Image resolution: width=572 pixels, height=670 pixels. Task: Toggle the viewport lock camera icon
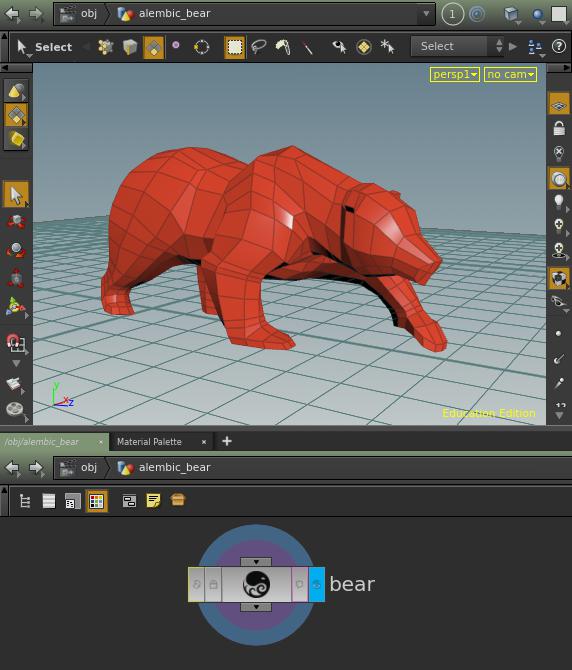(559, 128)
